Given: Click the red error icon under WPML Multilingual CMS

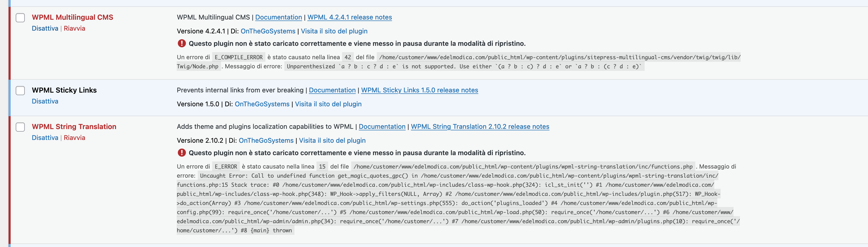Looking at the screenshot, I should [x=182, y=44].
